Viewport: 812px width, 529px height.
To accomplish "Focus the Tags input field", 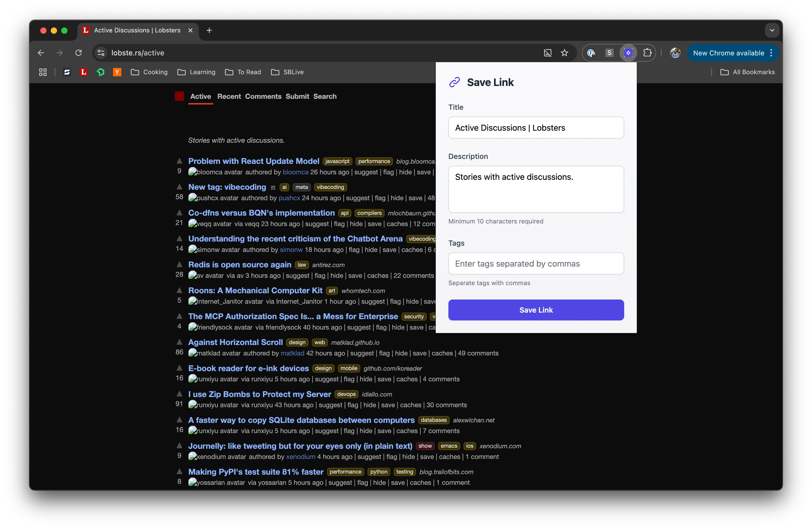I will 536,263.
